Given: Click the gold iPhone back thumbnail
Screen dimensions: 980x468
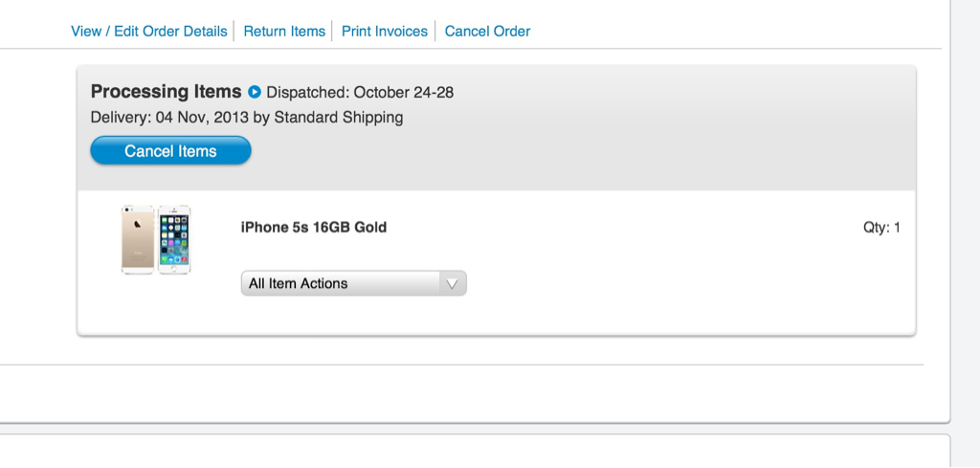Looking at the screenshot, I should [x=138, y=238].
